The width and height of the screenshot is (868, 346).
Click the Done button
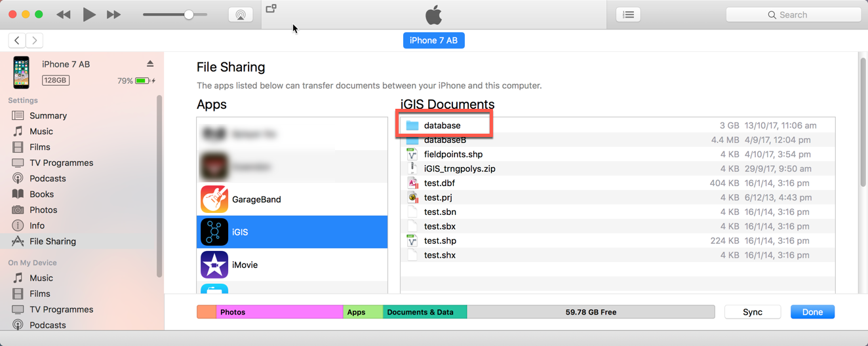click(812, 312)
